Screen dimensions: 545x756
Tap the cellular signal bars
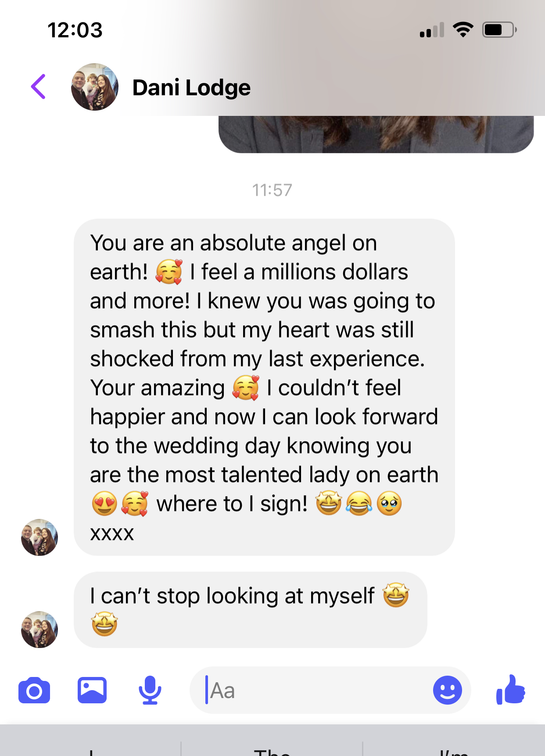(x=432, y=30)
